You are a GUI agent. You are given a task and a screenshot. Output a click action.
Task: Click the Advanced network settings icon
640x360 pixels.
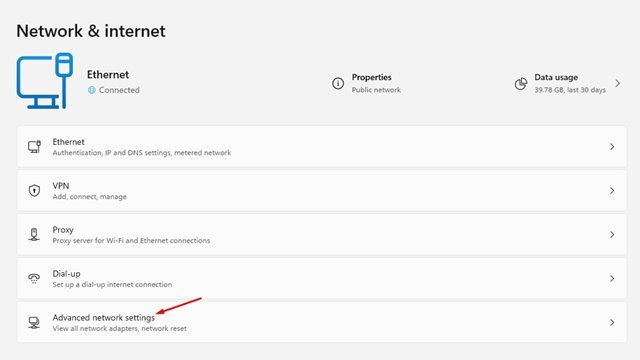[x=34, y=322]
